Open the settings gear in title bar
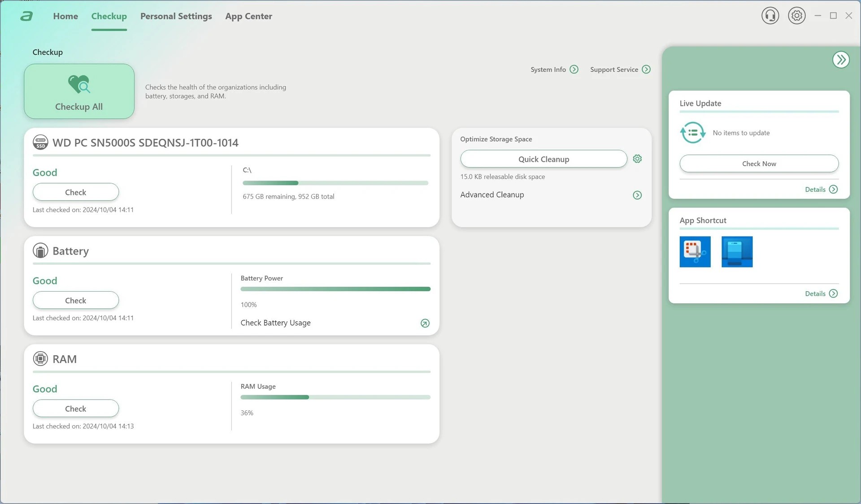Screen dimensions: 861x504 point(796,16)
